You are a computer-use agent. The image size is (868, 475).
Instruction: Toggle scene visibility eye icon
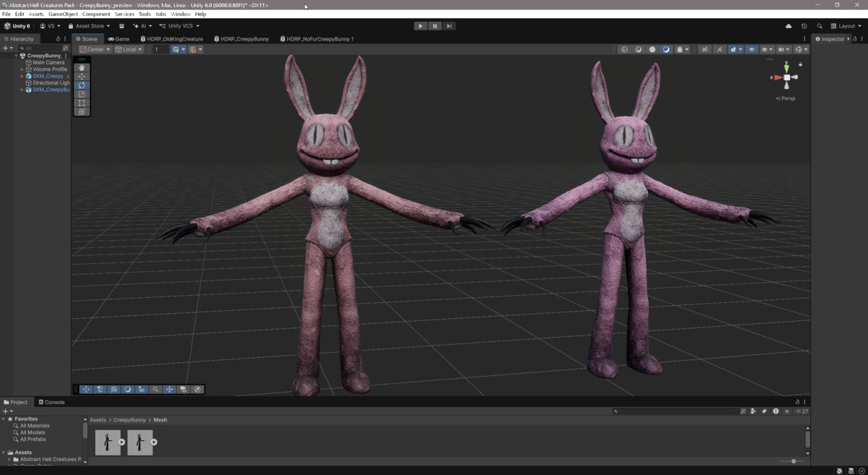click(751, 49)
